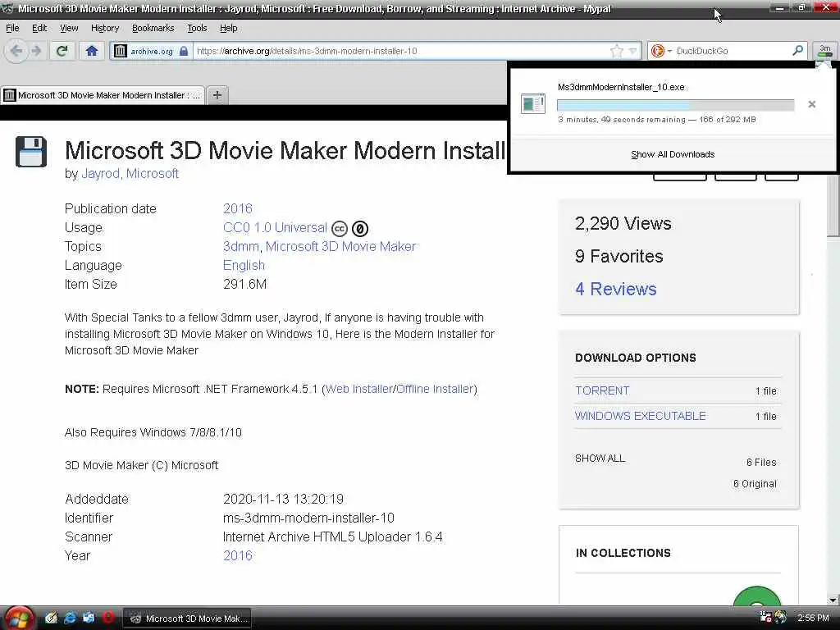
Task: Click the search magnifier icon
Action: point(797,50)
